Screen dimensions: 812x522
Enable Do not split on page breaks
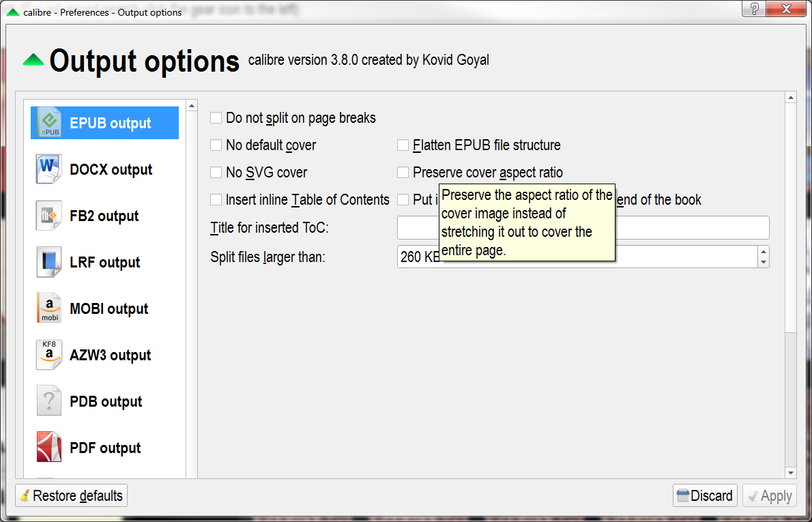point(216,118)
